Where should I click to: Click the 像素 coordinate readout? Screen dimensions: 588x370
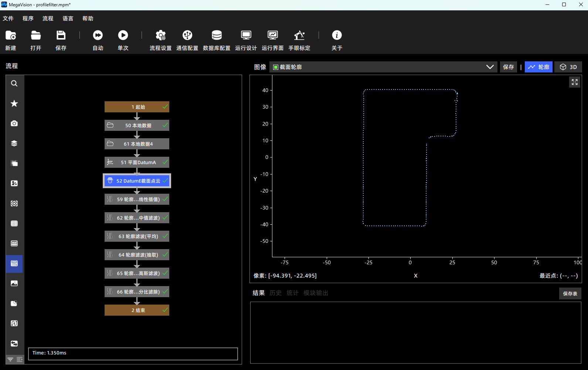pos(285,276)
